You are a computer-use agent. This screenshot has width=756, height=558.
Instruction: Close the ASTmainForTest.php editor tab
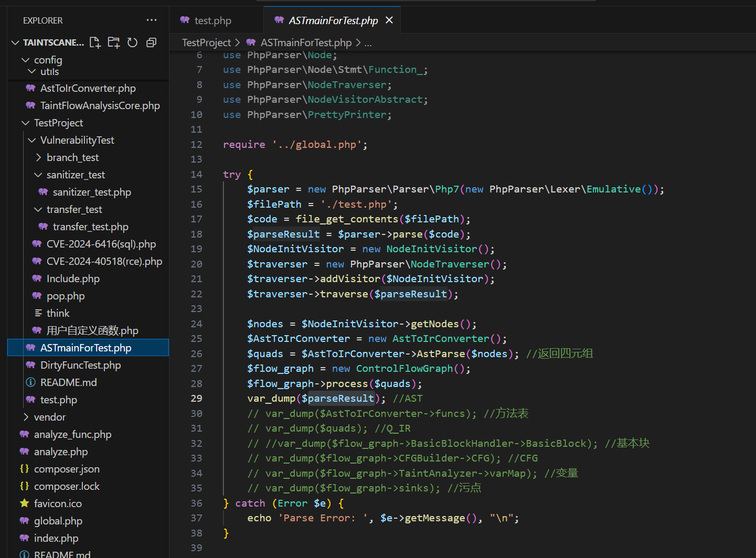(x=389, y=20)
